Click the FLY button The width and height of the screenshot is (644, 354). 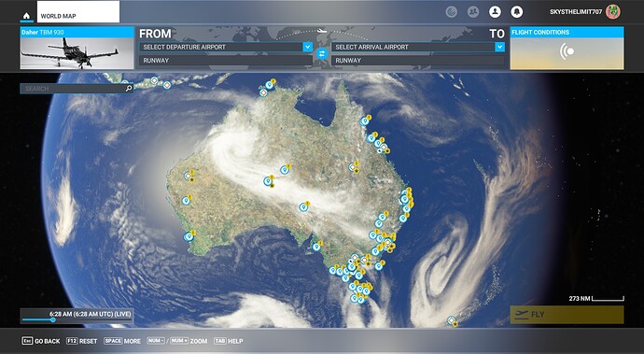click(567, 315)
